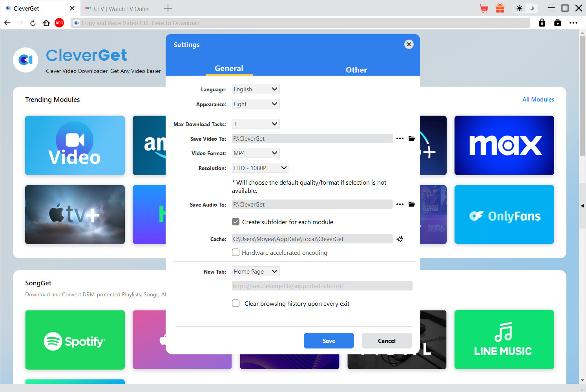Viewport: 586px width, 392px height.
Task: Switch to light mode sun icon
Action: tap(520, 8)
